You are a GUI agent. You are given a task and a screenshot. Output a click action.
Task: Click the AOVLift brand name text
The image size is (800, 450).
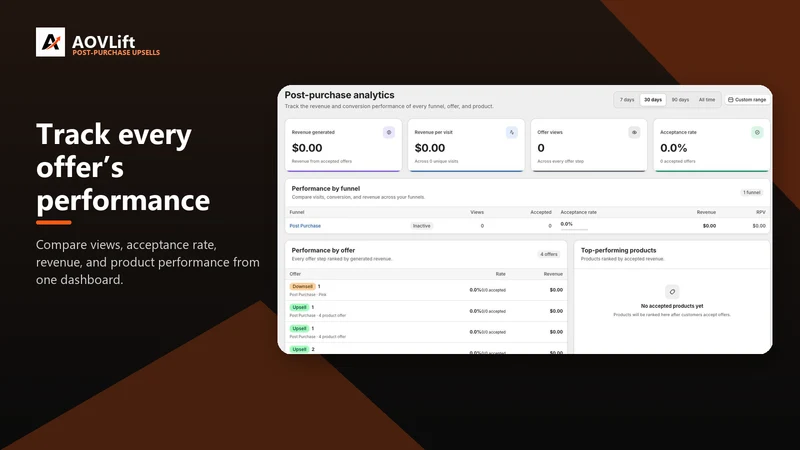(104, 41)
